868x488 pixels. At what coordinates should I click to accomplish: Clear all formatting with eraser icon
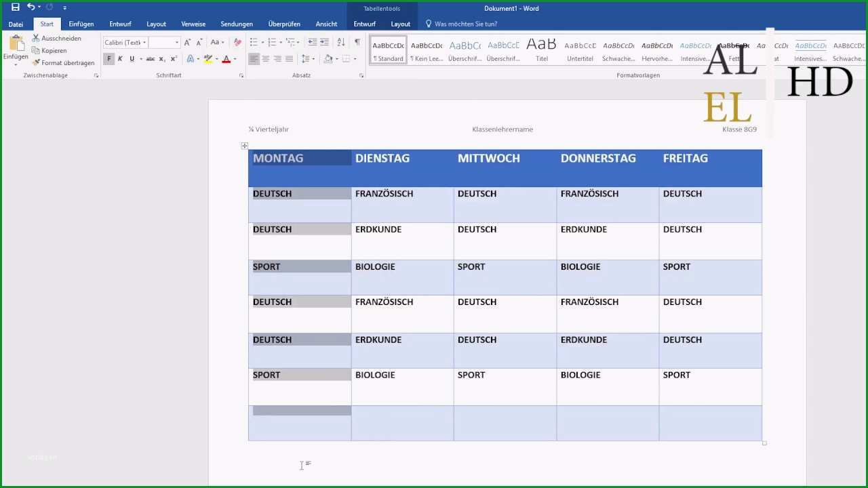tap(237, 42)
